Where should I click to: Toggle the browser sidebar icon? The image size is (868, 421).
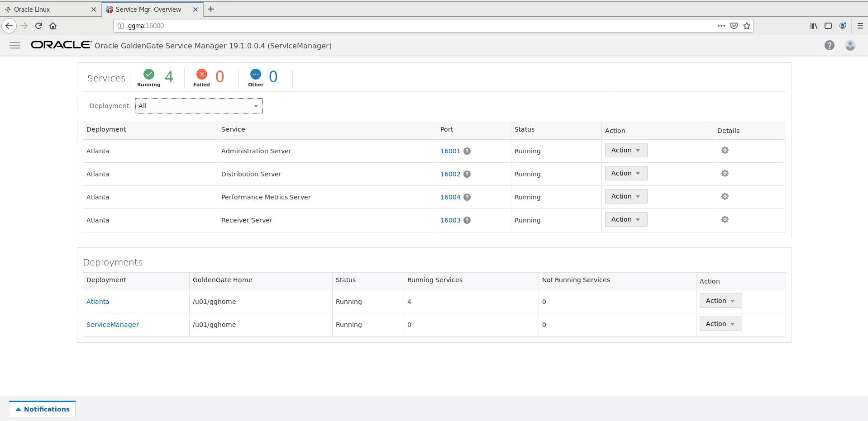point(828,26)
